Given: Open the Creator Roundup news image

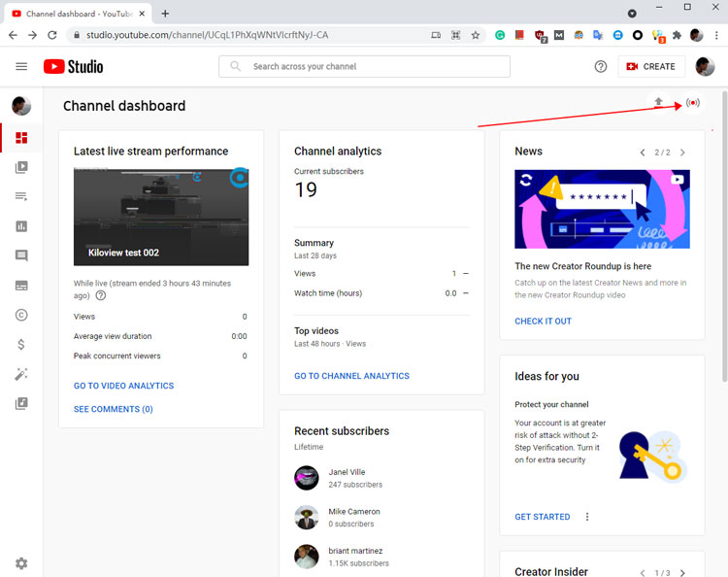Looking at the screenshot, I should (602, 209).
